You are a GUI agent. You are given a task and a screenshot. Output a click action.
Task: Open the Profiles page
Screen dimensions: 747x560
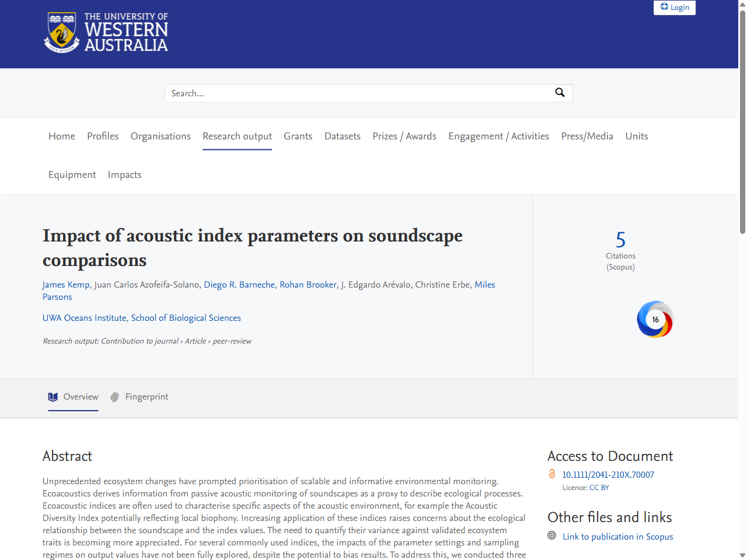point(103,136)
